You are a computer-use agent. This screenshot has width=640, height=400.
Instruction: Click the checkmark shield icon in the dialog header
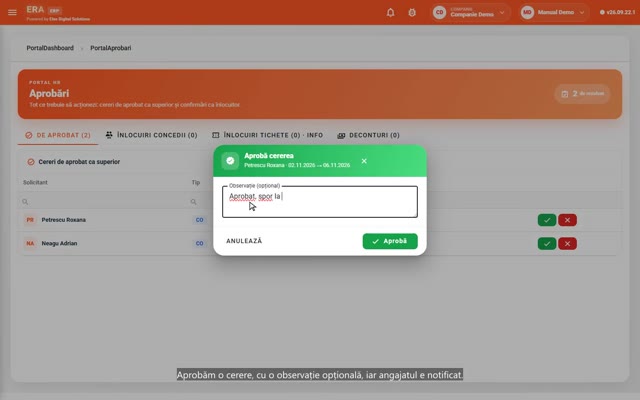tap(230, 161)
